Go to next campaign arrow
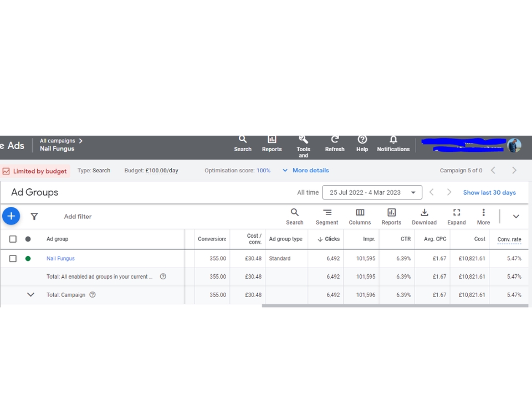Screen dimensions: 532x399 coord(514,170)
